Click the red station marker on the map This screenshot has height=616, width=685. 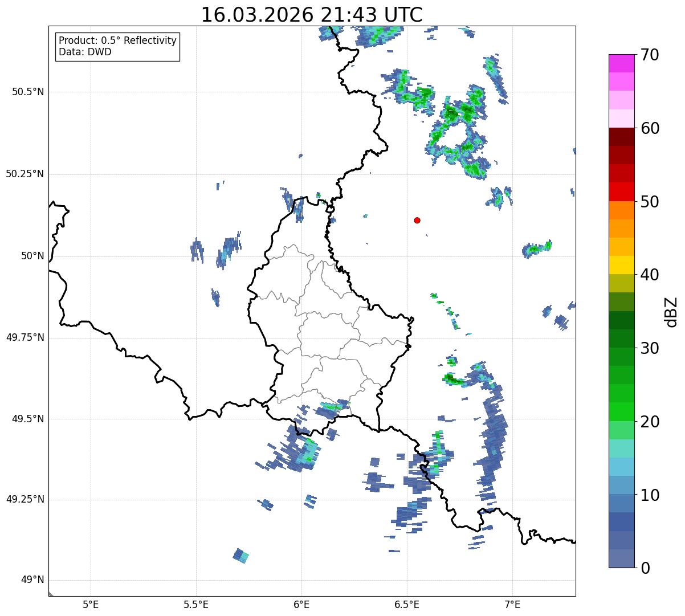tap(417, 220)
